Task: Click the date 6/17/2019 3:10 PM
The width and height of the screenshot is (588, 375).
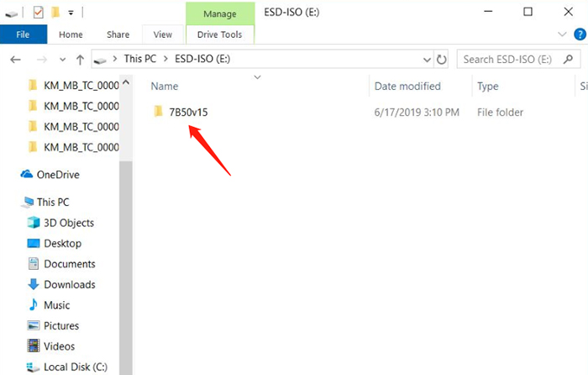Action: coord(417,112)
